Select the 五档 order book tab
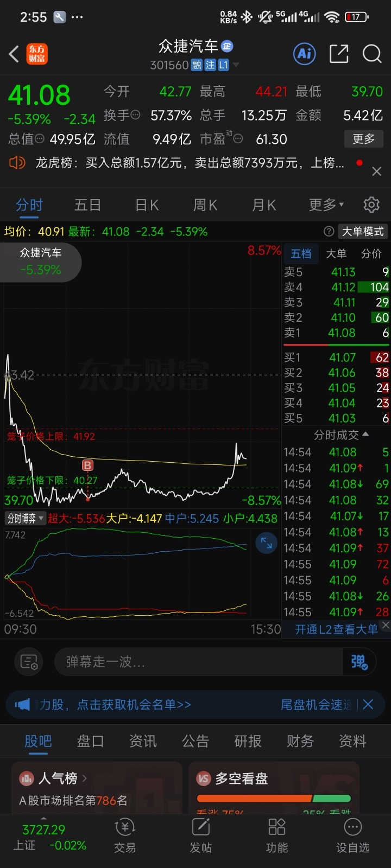This screenshot has width=391, height=868. pos(301,253)
